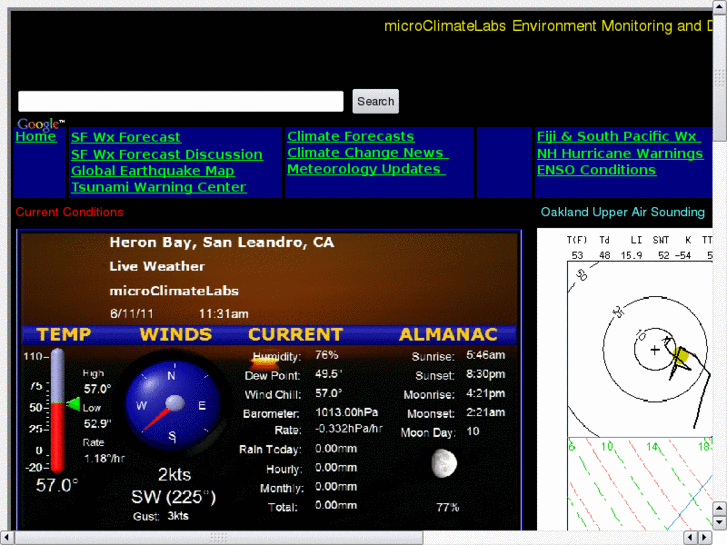
Task: Click the Humidity value 76%
Action: tap(326, 355)
